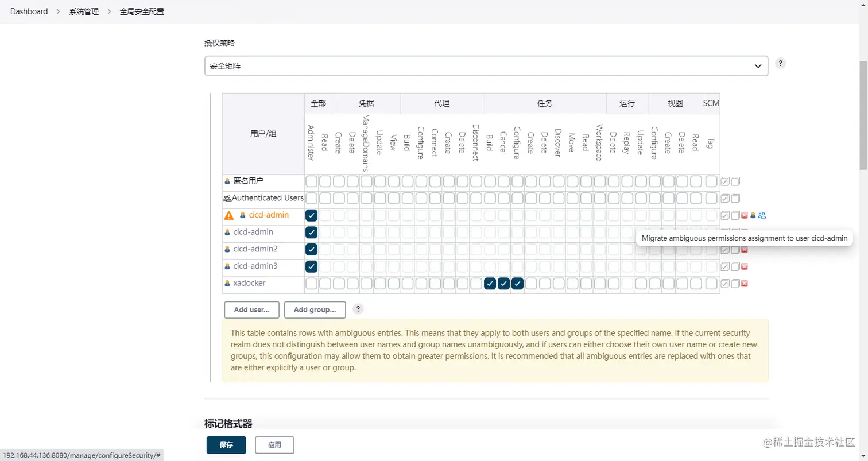Click the Add user... button
868x461 pixels.
tap(251, 309)
